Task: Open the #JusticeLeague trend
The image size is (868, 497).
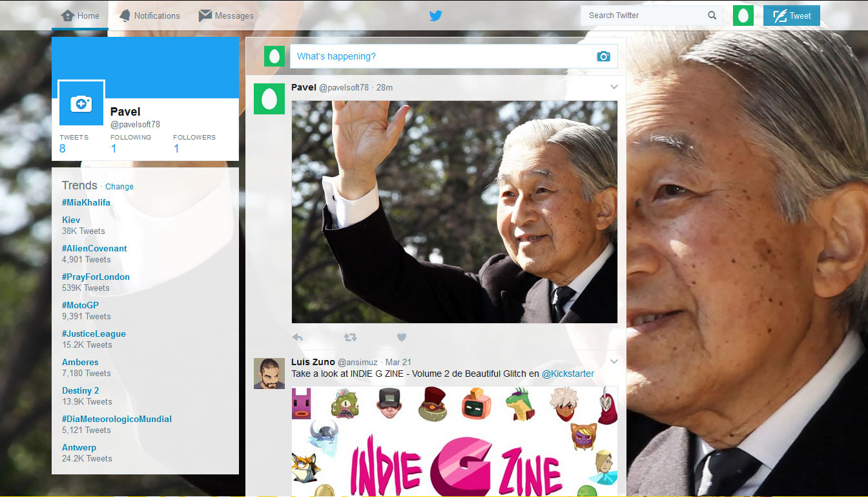Action: pos(94,333)
